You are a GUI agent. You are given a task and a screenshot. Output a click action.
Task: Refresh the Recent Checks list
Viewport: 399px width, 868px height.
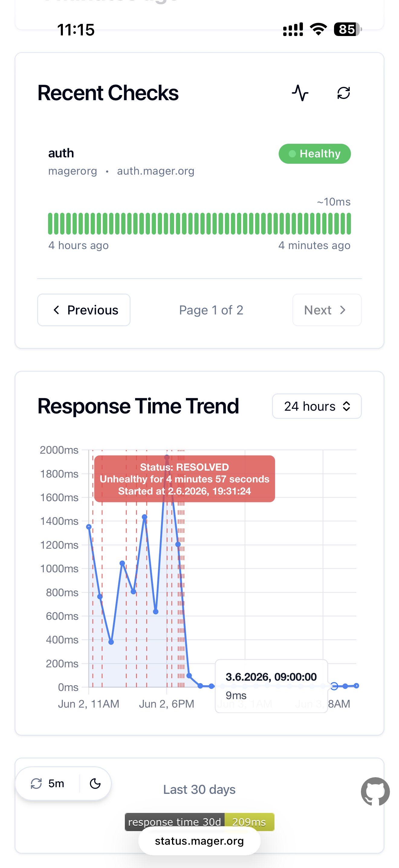pyautogui.click(x=343, y=93)
